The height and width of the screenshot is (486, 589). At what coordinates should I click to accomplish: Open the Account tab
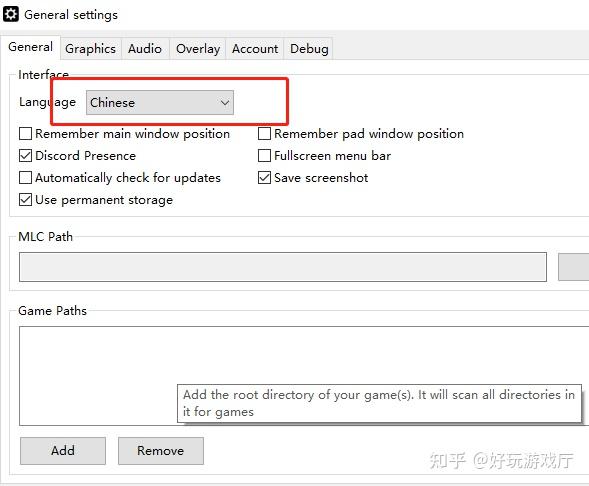pos(255,49)
